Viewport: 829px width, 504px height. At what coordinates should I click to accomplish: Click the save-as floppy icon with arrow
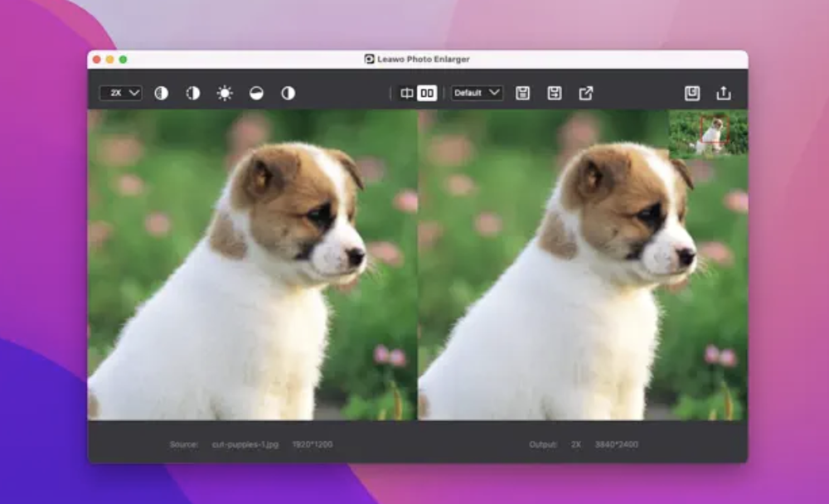click(x=555, y=94)
